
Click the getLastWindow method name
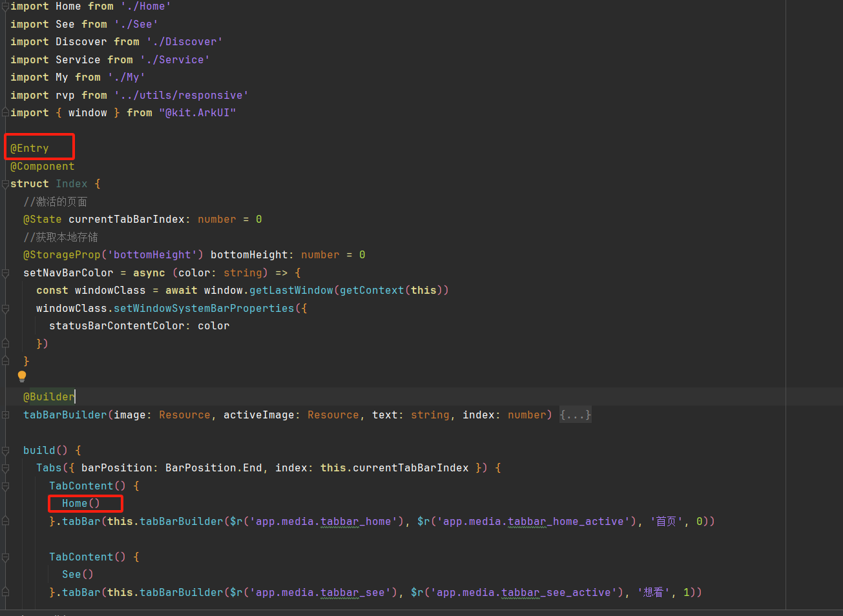pos(291,291)
